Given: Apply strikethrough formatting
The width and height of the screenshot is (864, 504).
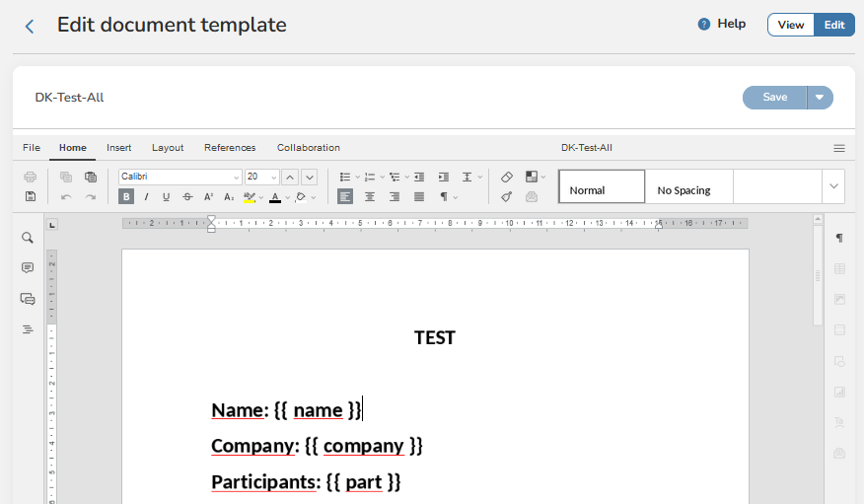Looking at the screenshot, I should click(x=187, y=196).
